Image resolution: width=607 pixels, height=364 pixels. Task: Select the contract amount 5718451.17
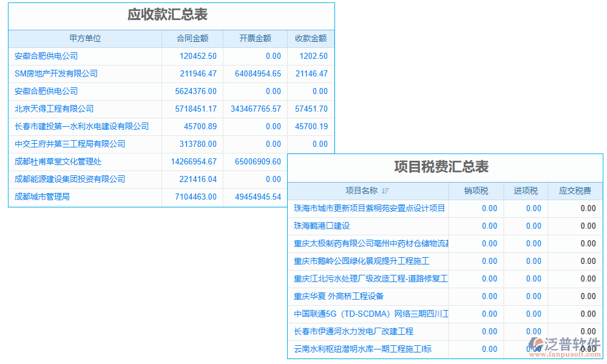click(196, 109)
